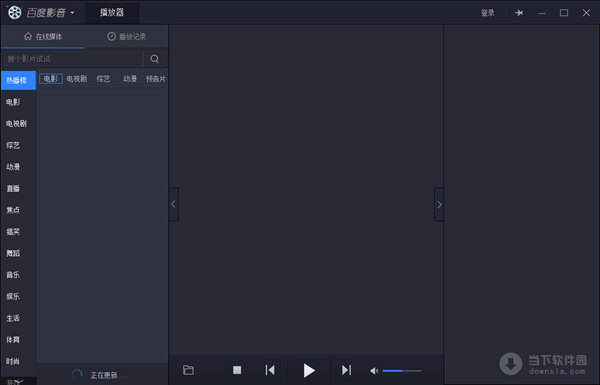Screen dimensions: 600x385
Task: Stop playback with the square stop button
Action: pos(237,370)
